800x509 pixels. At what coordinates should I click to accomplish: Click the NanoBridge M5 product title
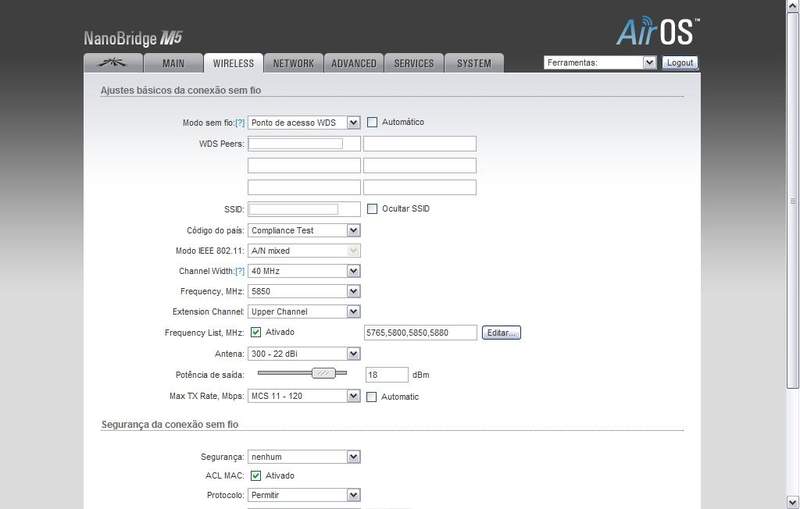point(133,38)
